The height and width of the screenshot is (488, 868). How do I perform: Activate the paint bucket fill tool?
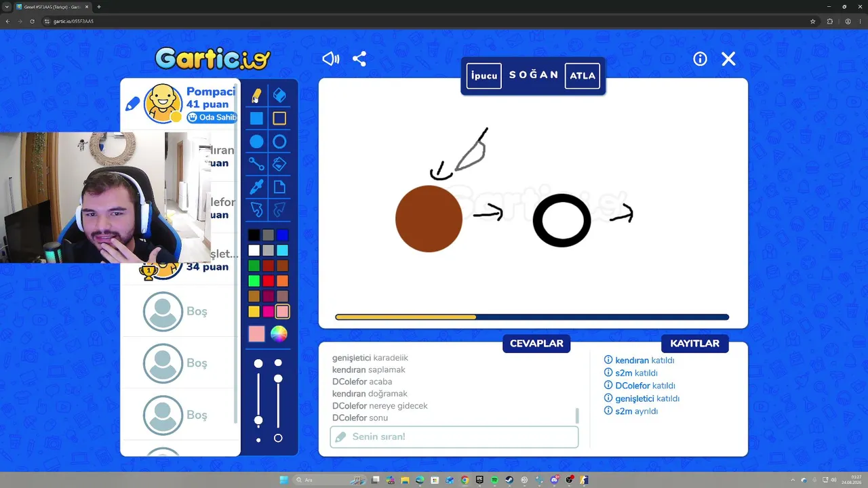(x=279, y=164)
